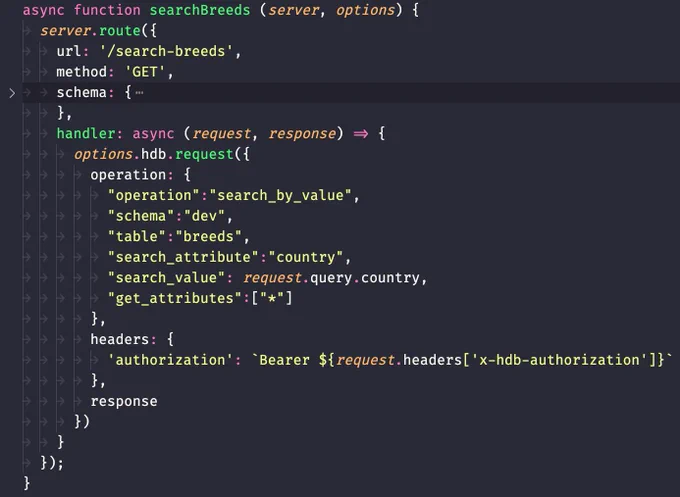Image resolution: width=680 pixels, height=497 pixels.
Task: Click request.query.country expression
Action: click(331, 278)
